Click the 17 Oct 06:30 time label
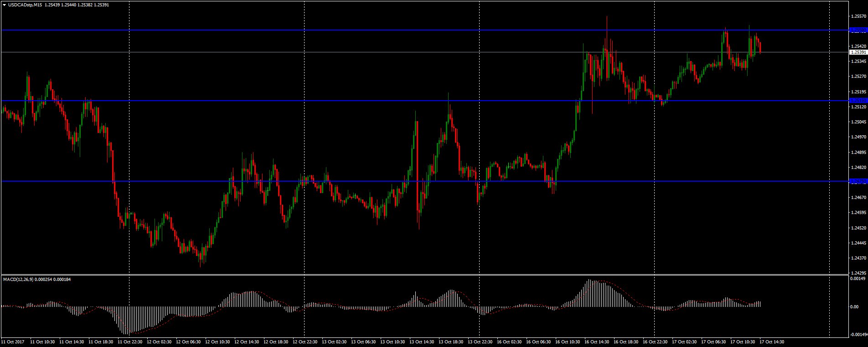Image resolution: width=868 pixels, height=347 pixels. tap(714, 342)
